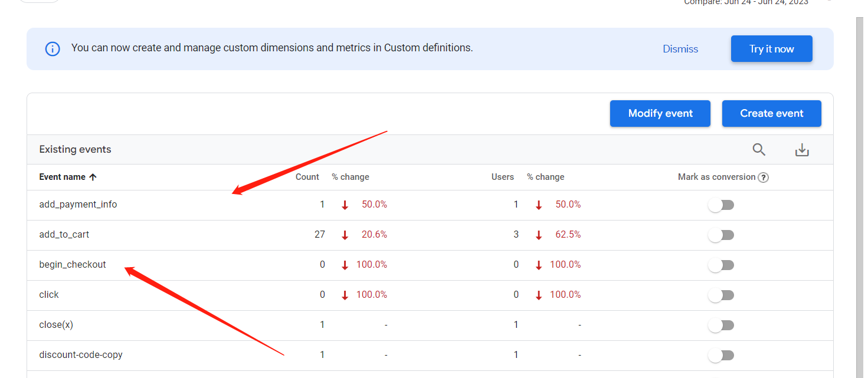
Task: Click the download events icon
Action: (802, 150)
